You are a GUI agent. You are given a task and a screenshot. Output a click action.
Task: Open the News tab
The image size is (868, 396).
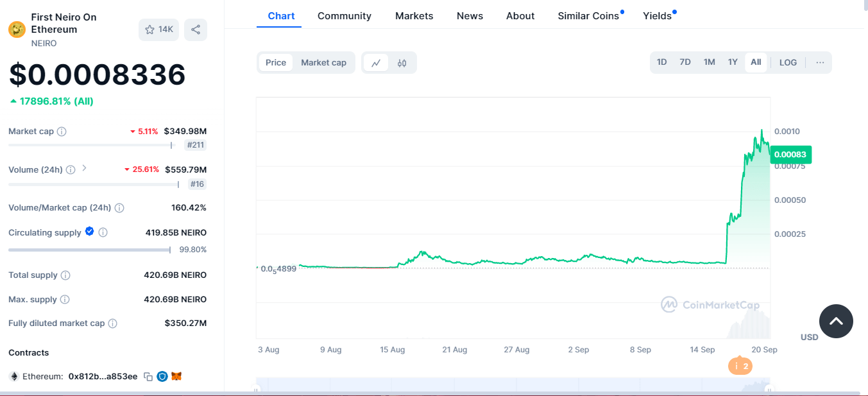point(470,16)
